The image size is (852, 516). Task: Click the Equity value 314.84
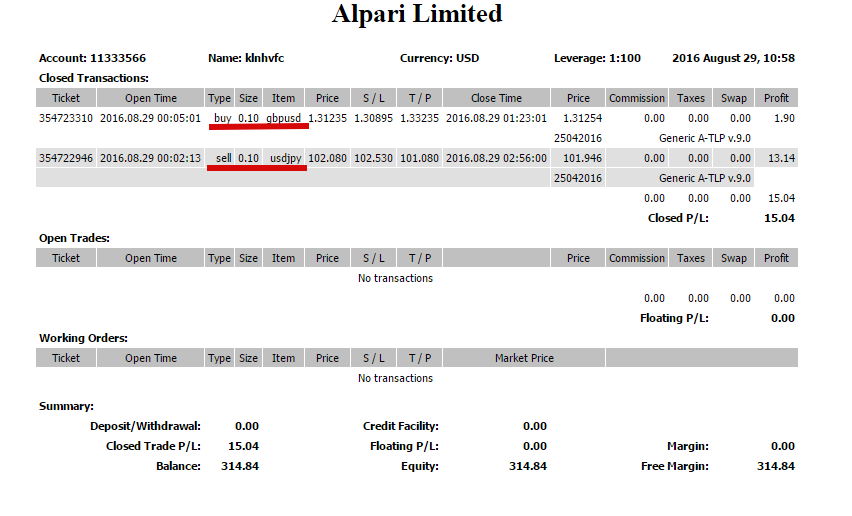(x=528, y=466)
